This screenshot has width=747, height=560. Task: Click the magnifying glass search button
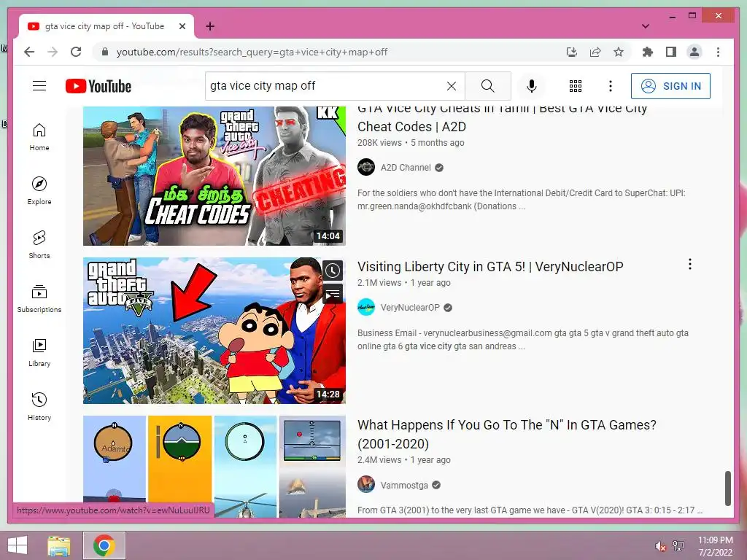tap(487, 86)
